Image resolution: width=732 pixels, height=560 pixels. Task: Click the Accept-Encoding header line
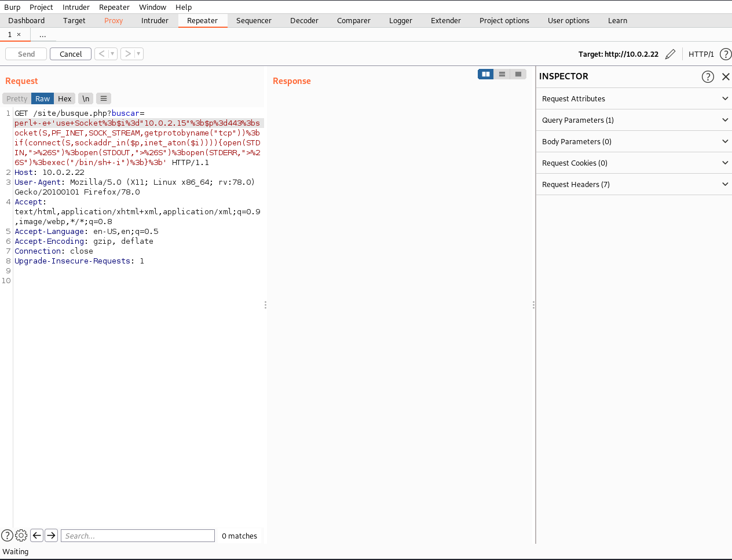tap(84, 241)
